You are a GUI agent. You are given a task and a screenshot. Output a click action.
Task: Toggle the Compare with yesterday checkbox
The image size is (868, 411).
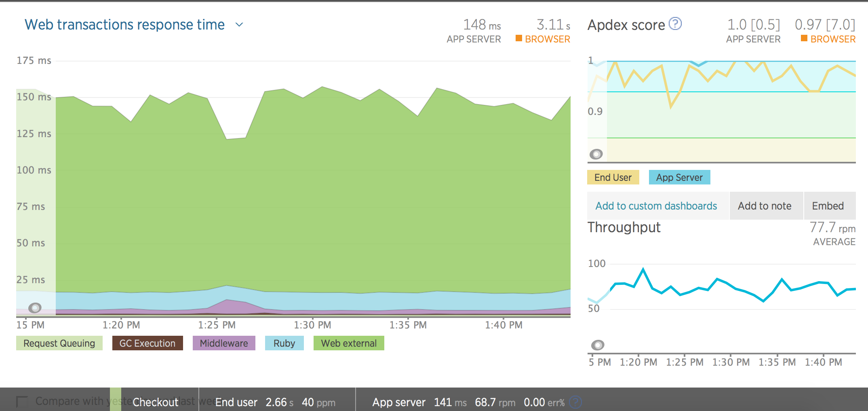22,401
